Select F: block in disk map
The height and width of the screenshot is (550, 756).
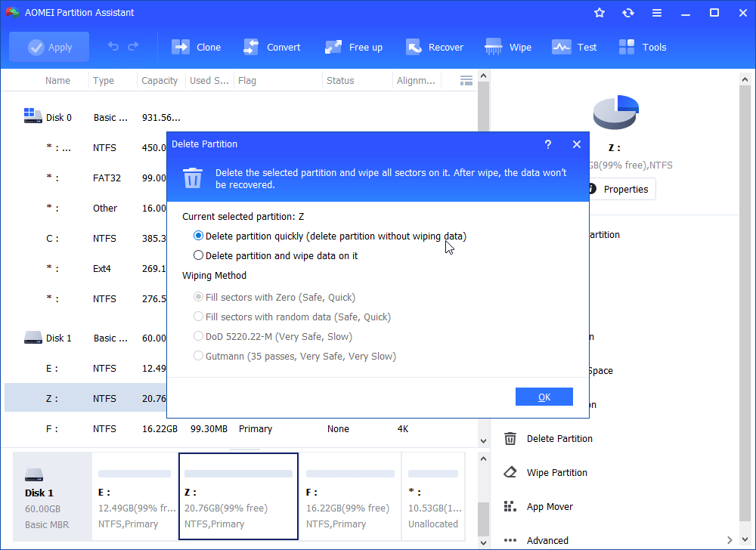pyautogui.click(x=350, y=496)
